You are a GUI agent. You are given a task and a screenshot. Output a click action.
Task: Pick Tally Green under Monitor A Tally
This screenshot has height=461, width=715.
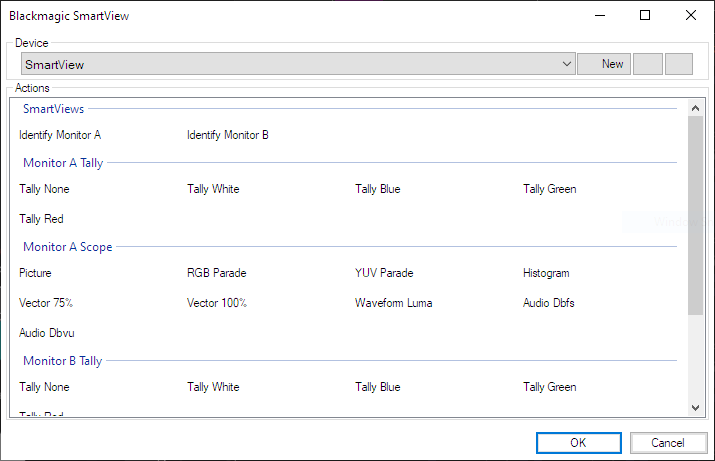(549, 189)
